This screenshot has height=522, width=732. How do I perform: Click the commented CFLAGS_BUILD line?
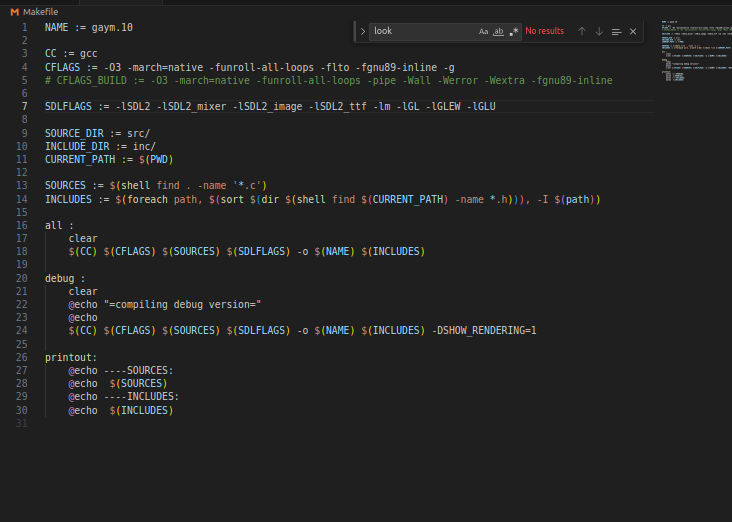pos(329,81)
